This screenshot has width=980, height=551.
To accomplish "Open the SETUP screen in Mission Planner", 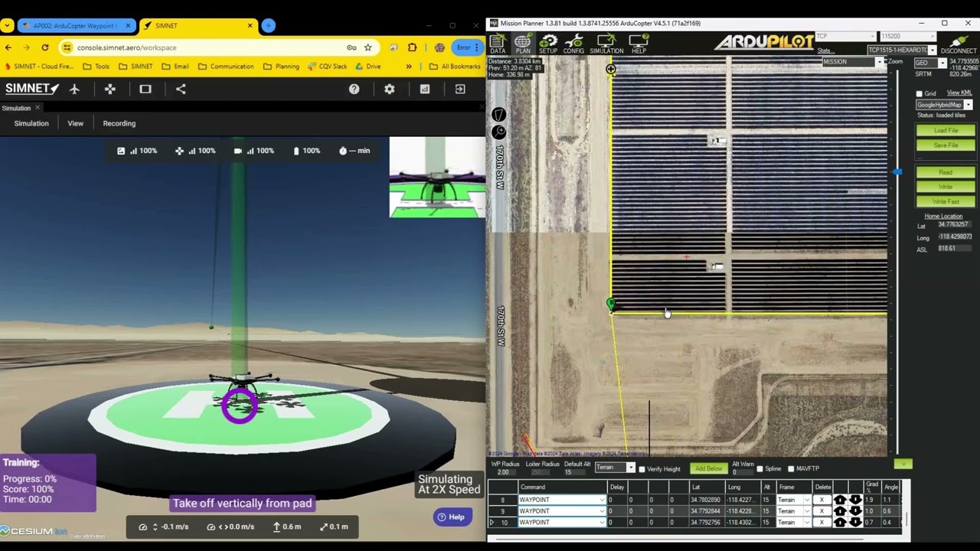I will (x=548, y=44).
